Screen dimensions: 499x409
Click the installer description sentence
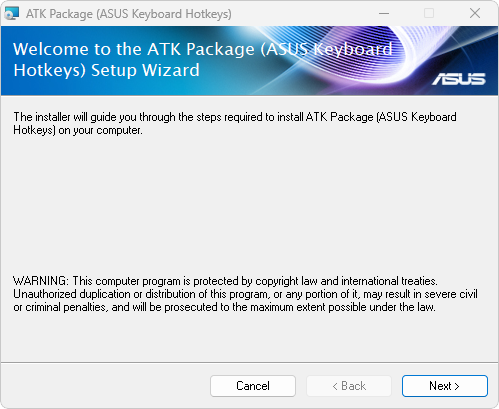click(x=235, y=123)
